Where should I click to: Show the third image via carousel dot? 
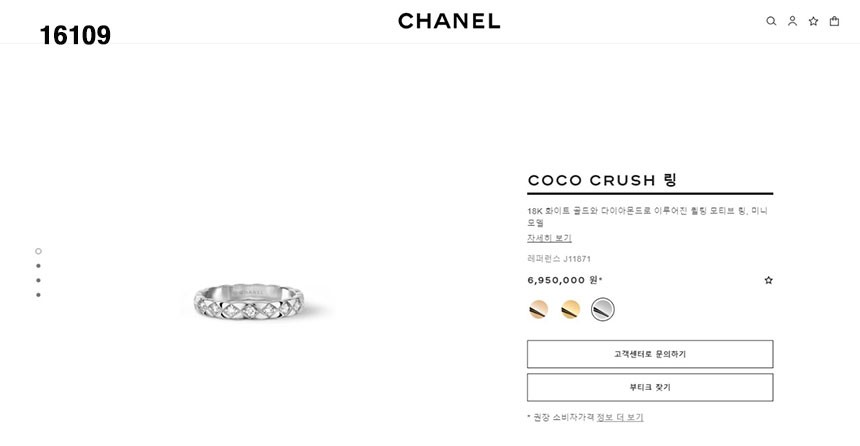pos(38,280)
